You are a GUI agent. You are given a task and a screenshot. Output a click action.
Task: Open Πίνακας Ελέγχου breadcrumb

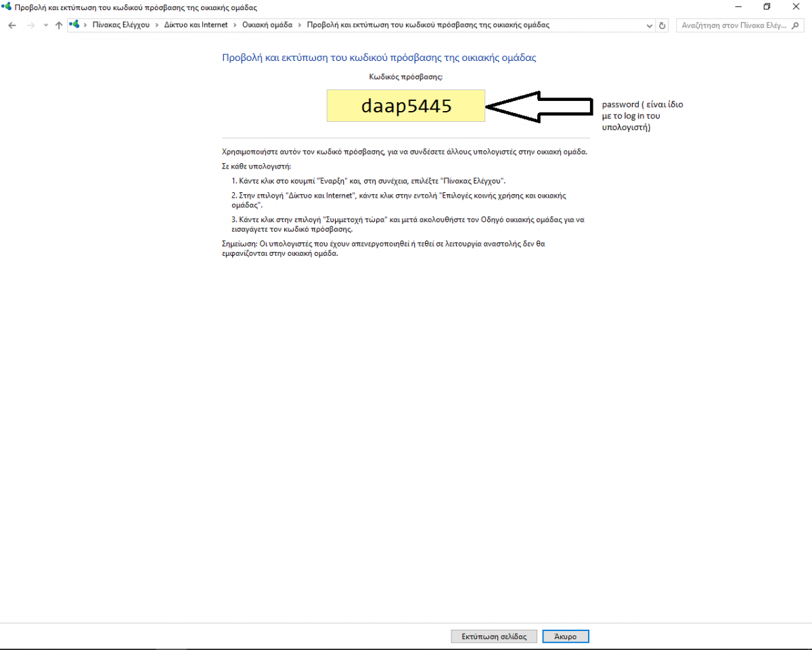click(121, 25)
